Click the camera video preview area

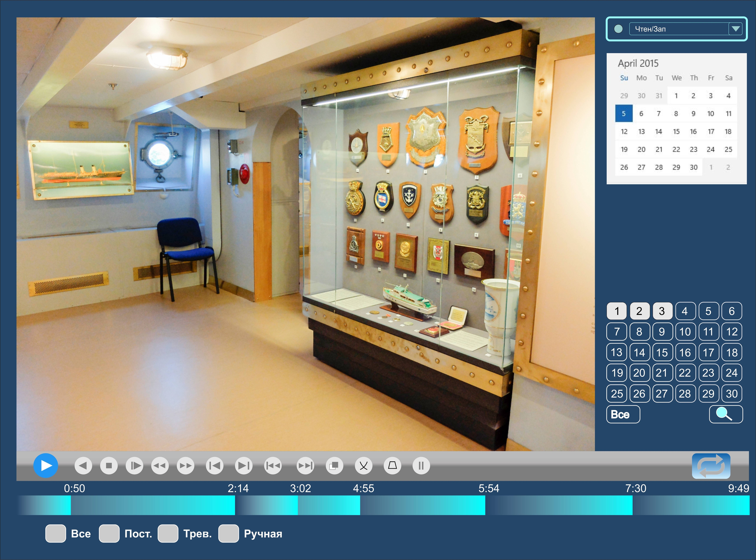pos(305,234)
